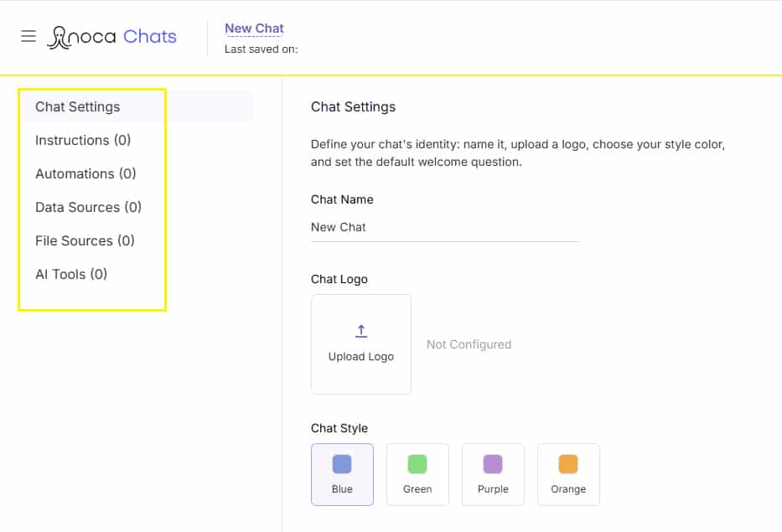Click the New Chat title link
Screen dimensions: 782x532
point(254,28)
